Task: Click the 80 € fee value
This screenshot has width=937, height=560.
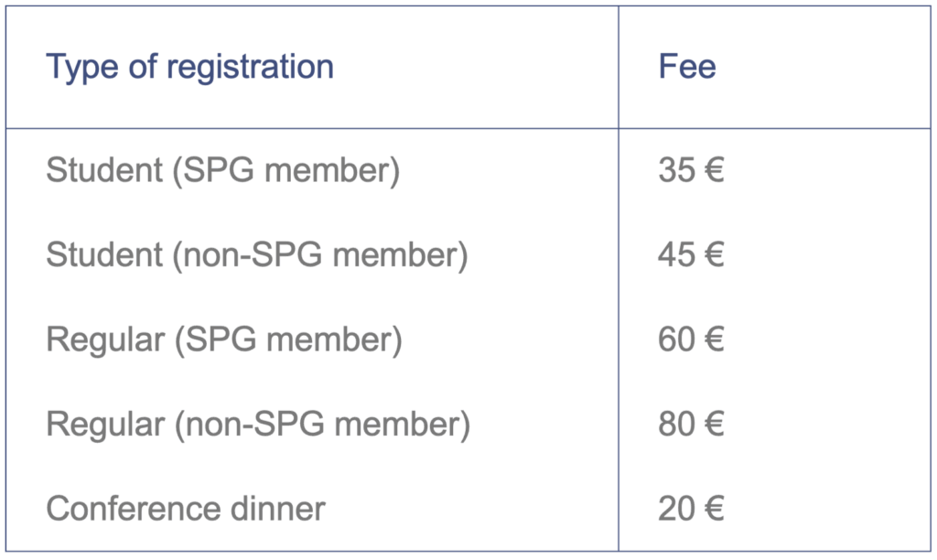Action: point(692,425)
